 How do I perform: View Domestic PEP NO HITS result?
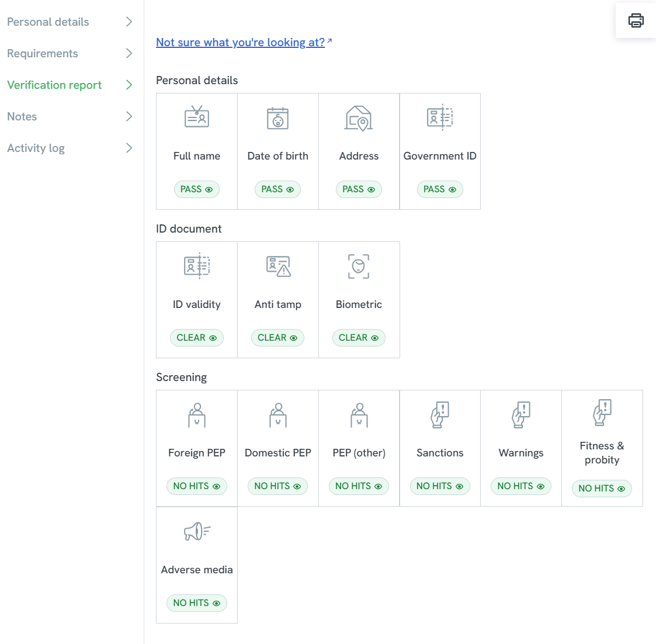(x=278, y=486)
